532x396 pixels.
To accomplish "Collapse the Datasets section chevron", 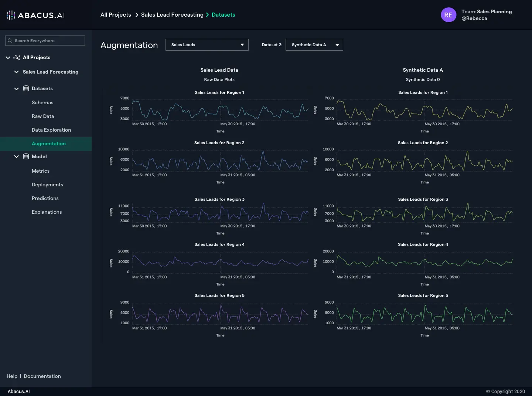I will (16, 88).
